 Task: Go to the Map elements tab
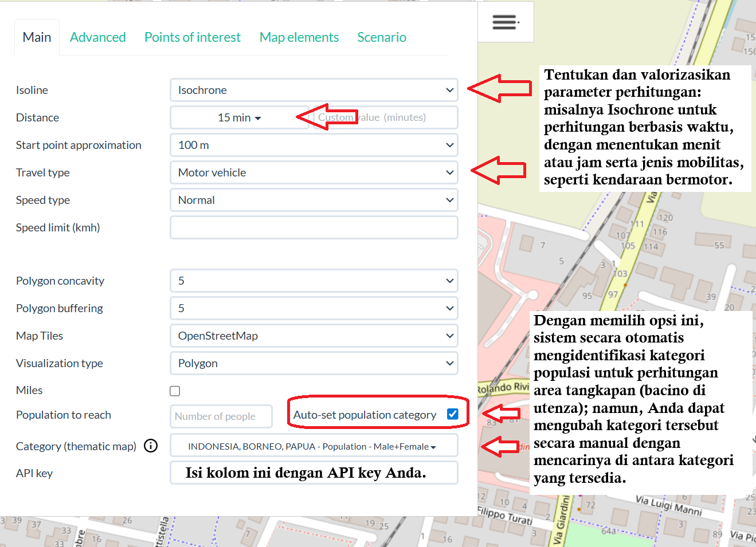click(x=299, y=37)
